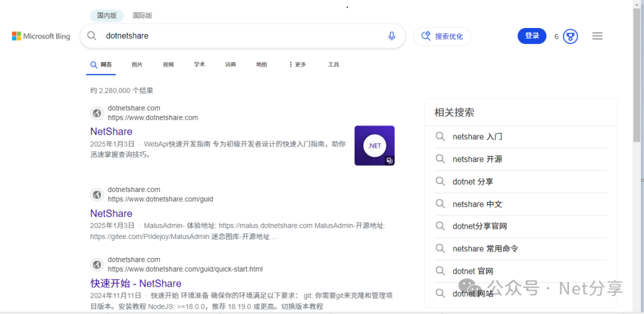Select the 视频 search tab
The height and width of the screenshot is (314, 644).
[168, 64]
